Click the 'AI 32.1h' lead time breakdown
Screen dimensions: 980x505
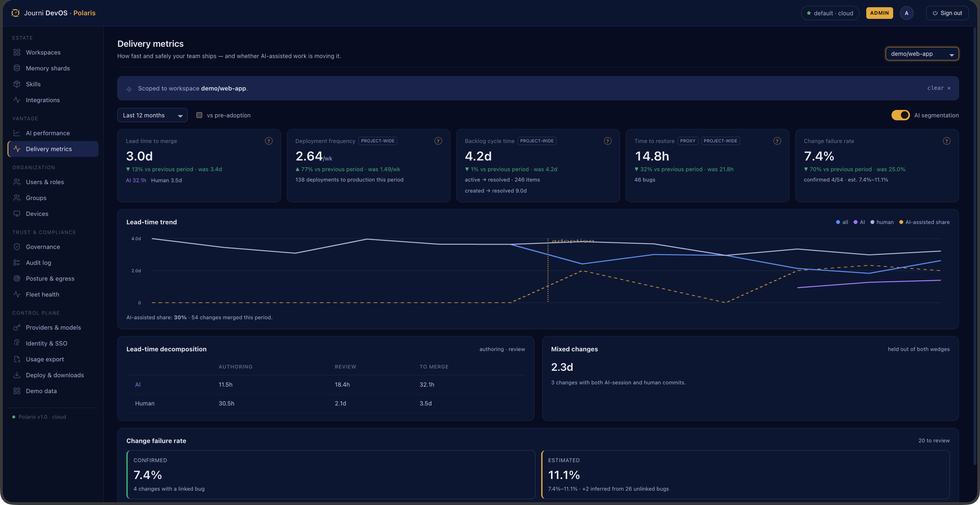tap(136, 180)
